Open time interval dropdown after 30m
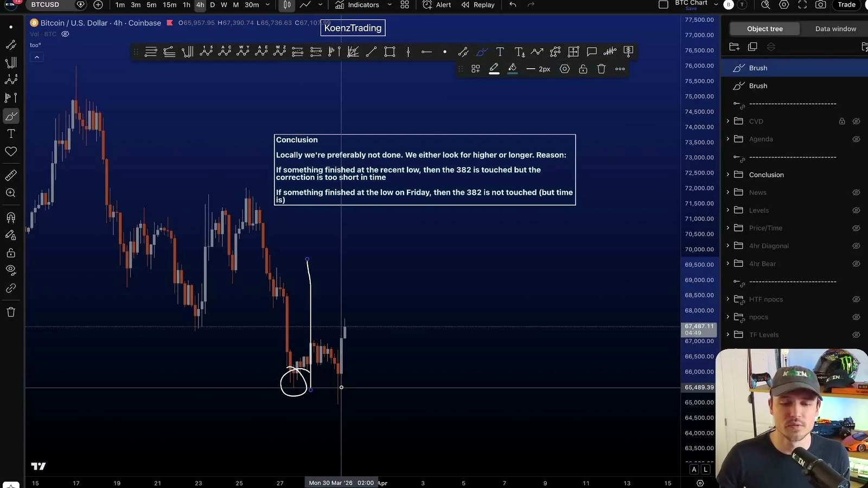Screen dimensions: 868x488 click(x=267, y=5)
